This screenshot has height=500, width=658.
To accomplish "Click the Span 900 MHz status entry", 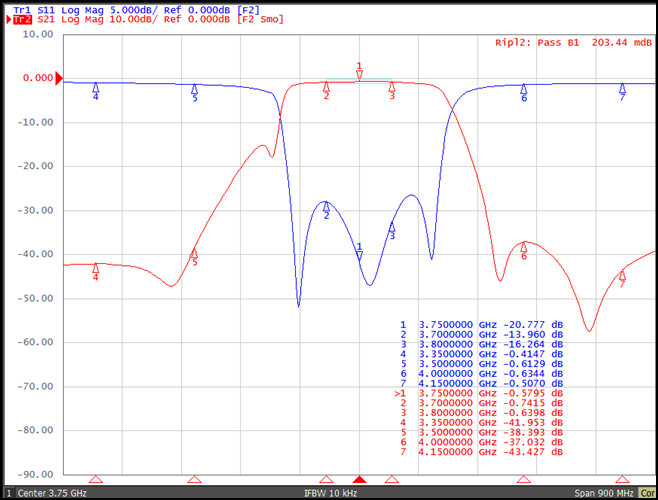I will tap(604, 493).
